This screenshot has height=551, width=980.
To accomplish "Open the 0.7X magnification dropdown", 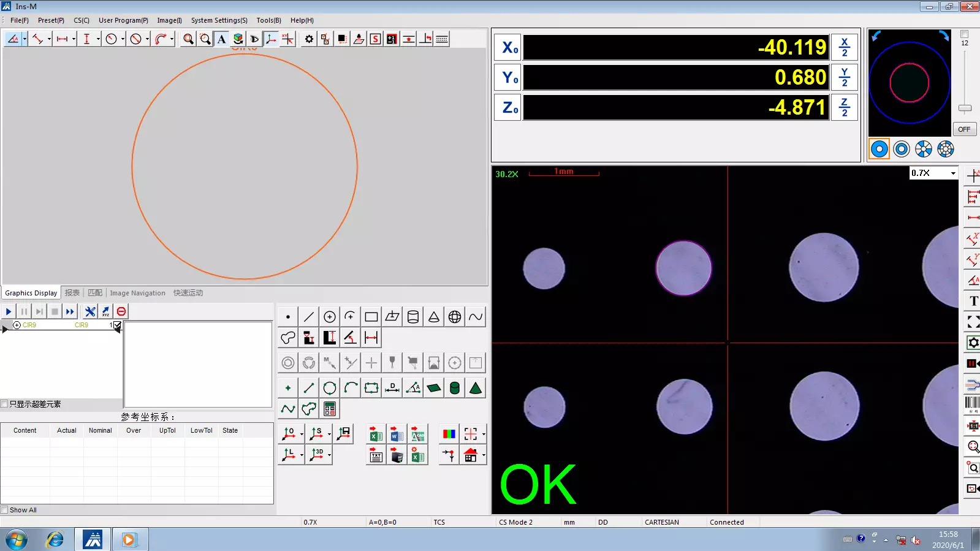I will (x=952, y=173).
